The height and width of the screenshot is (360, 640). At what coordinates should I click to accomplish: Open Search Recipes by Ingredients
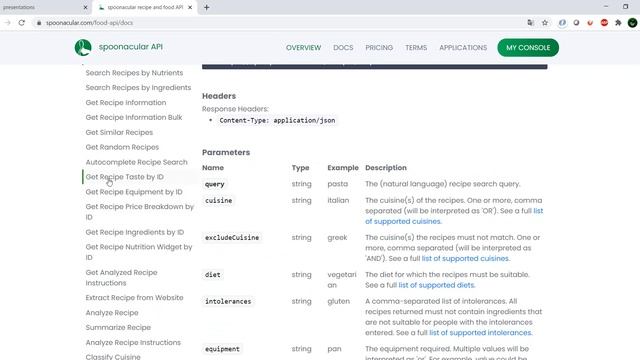pyautogui.click(x=138, y=87)
